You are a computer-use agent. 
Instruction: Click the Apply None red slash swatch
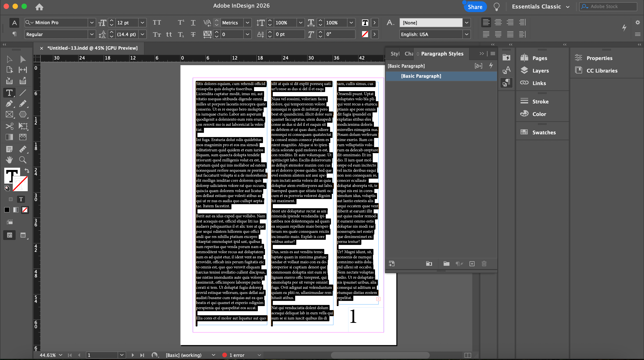pos(25,210)
